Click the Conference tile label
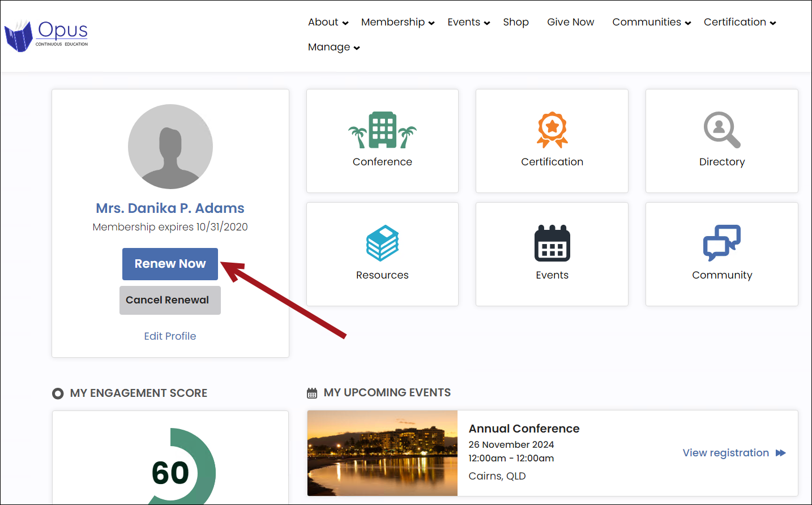The image size is (812, 505). 382,162
